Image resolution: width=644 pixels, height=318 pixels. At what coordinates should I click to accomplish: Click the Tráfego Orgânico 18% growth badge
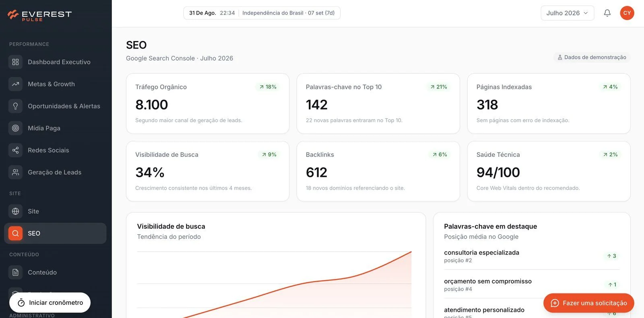268,87
